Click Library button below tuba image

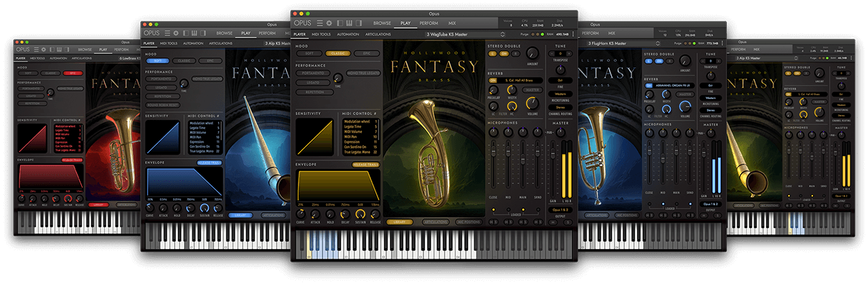(x=399, y=222)
